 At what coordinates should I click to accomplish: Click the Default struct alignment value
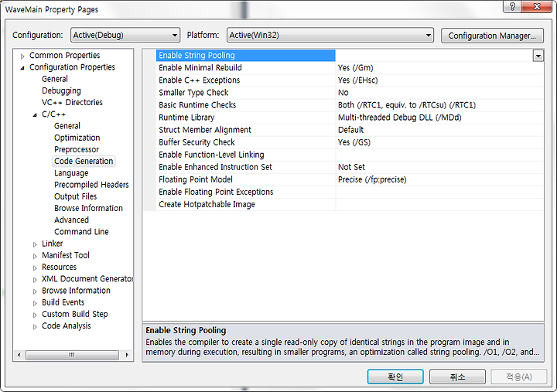(x=439, y=130)
